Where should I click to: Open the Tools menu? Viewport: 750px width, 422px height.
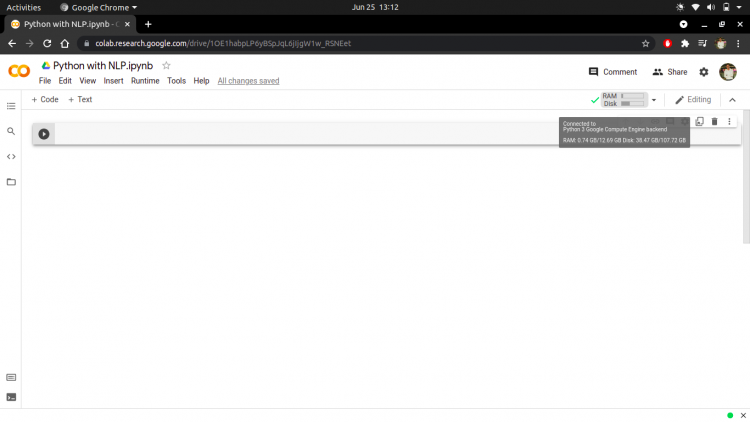176,81
